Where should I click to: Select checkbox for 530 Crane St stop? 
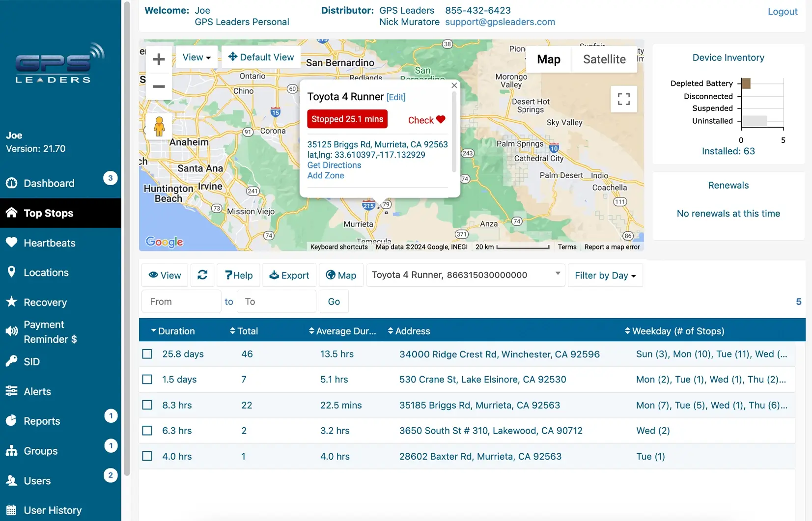pos(147,379)
